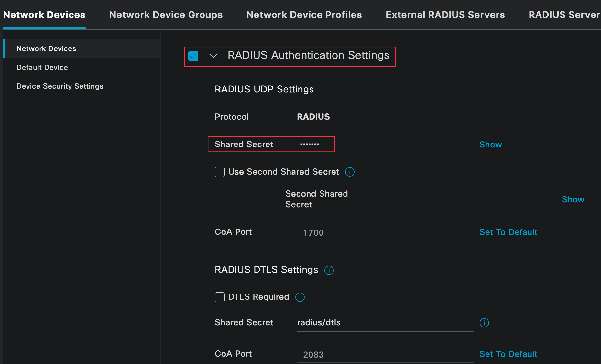Image resolution: width=601 pixels, height=364 pixels.
Task: Enable Use Second Shared Secret checkbox
Action: (x=220, y=172)
